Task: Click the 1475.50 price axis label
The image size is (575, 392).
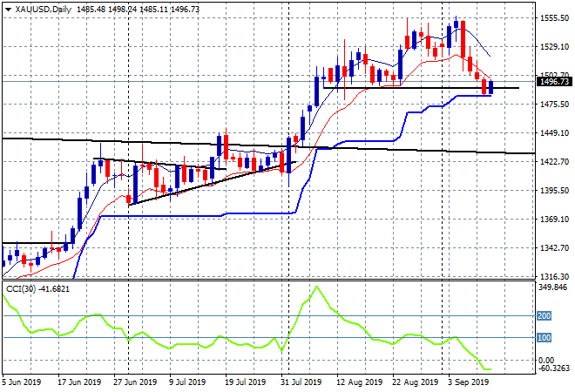Action: (554, 105)
